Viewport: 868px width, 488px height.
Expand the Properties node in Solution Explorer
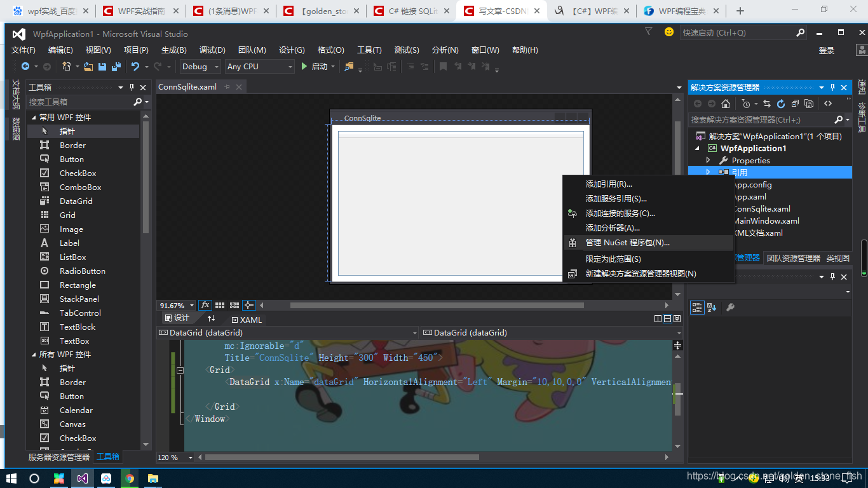709,160
